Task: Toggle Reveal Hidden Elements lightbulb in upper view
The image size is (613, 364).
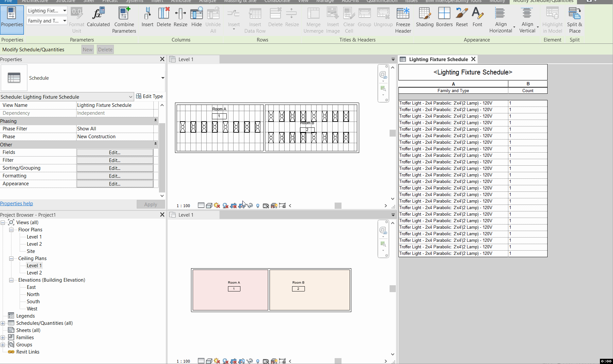Action: pyautogui.click(x=258, y=206)
